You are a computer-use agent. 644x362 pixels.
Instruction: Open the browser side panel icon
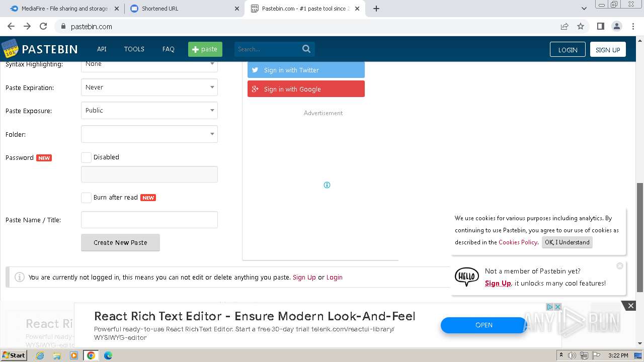600,26
